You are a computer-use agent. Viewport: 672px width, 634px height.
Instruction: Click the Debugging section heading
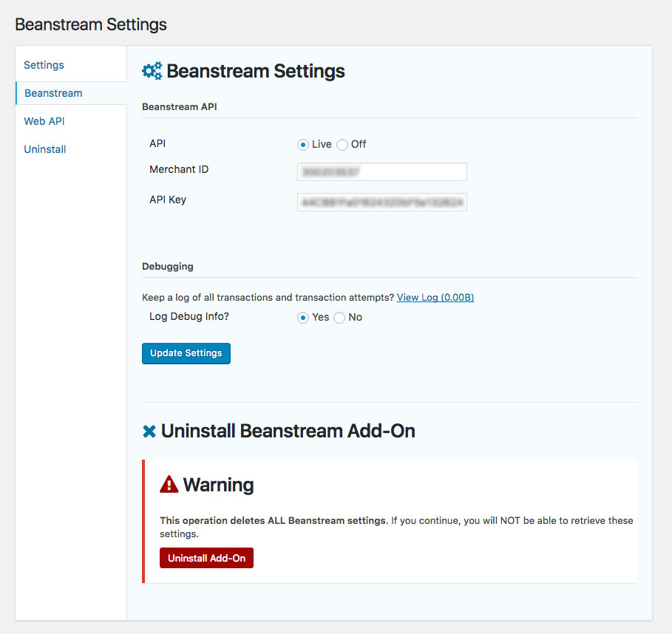(x=168, y=266)
